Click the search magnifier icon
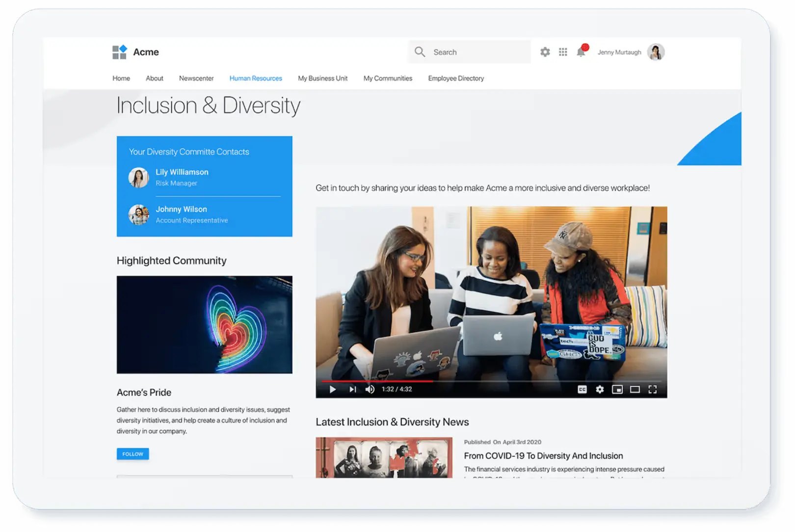Image resolution: width=795 pixels, height=532 pixels. pyautogui.click(x=420, y=52)
